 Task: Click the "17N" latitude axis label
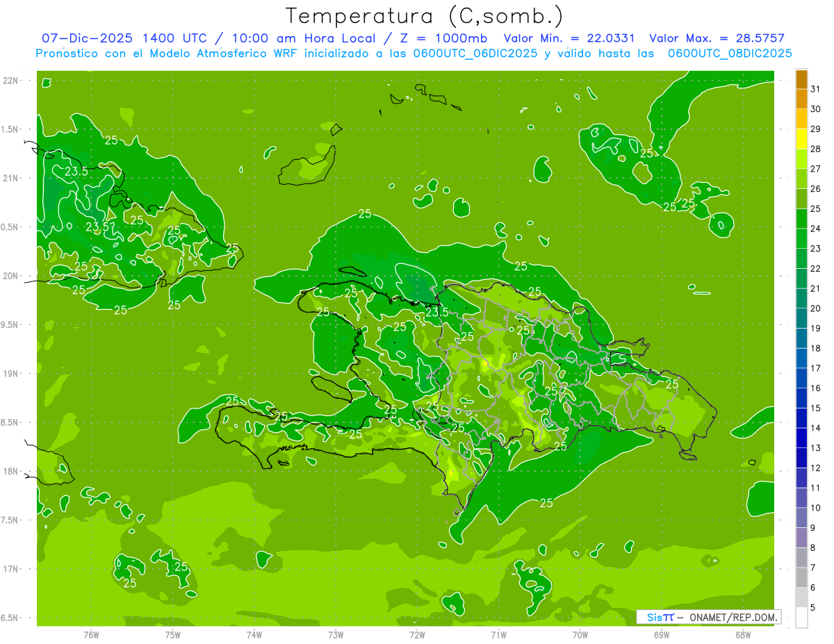coord(10,569)
